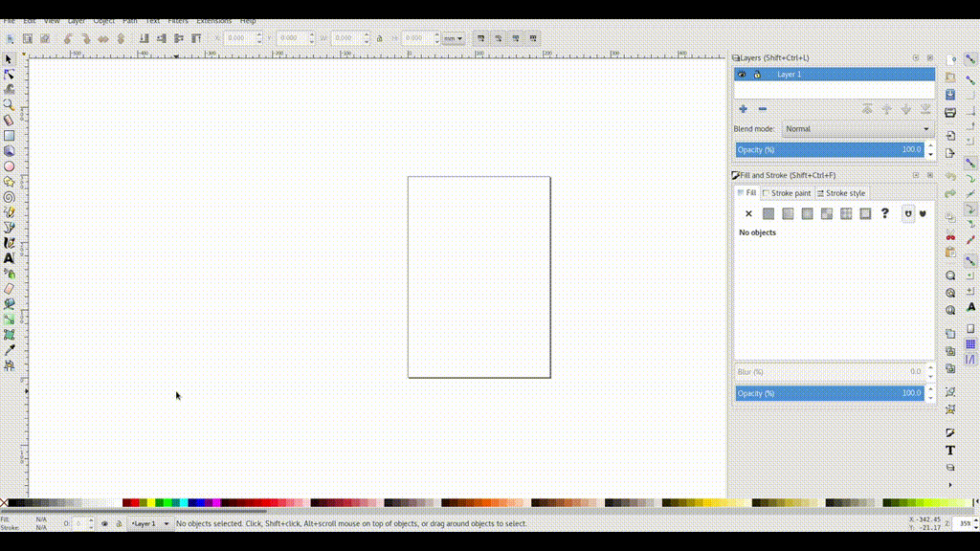Image resolution: width=980 pixels, height=551 pixels.
Task: Activate the Color picker dropper tool
Action: click(x=9, y=350)
